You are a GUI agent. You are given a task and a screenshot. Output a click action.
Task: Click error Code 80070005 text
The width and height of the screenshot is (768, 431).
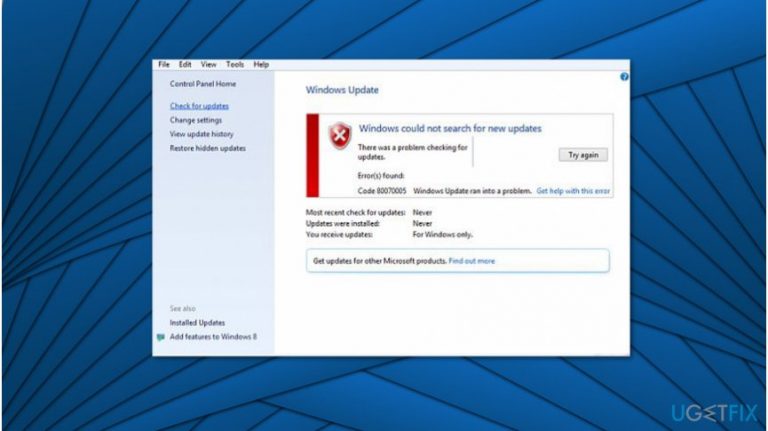tap(382, 191)
